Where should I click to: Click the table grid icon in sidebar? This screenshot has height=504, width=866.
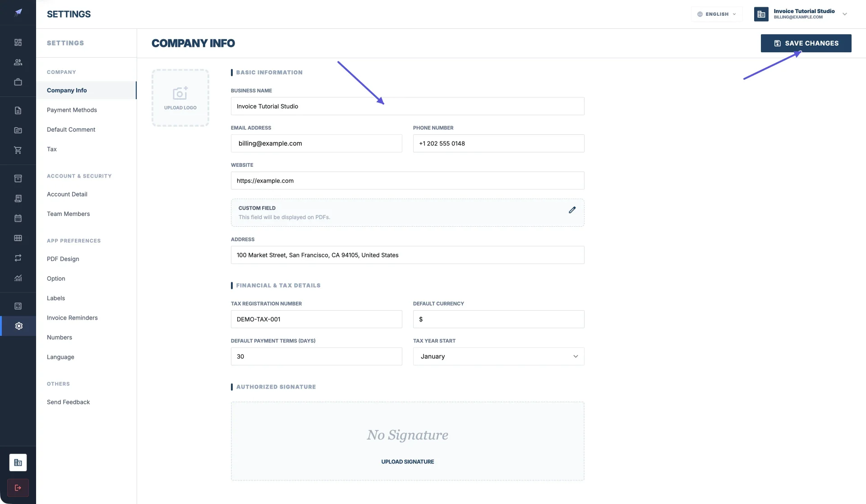click(18, 238)
